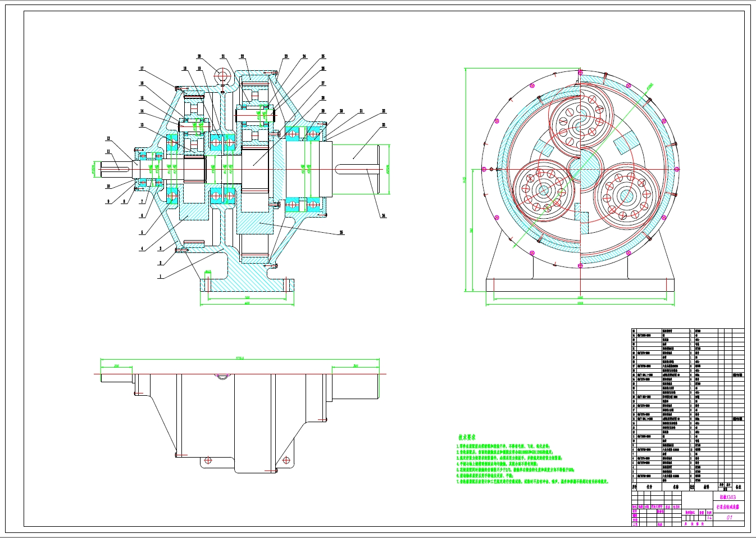The height and width of the screenshot is (538, 756).
Task: Select balloon 20 above the housing cover
Action: (199, 57)
